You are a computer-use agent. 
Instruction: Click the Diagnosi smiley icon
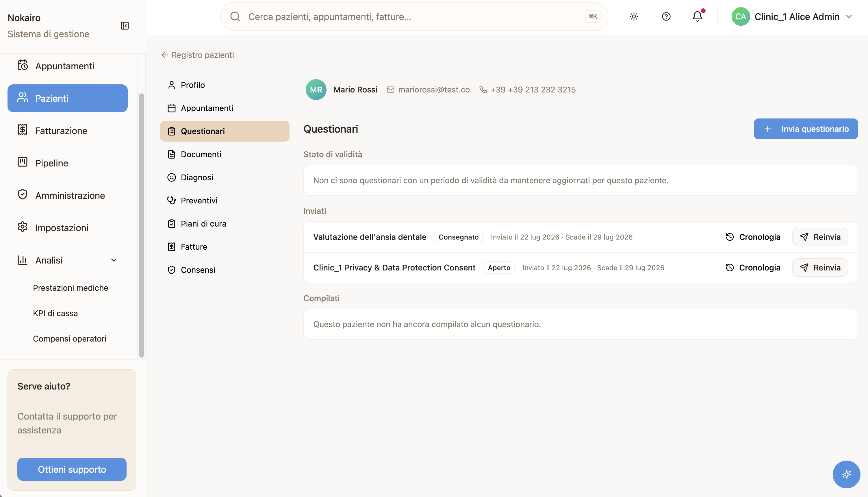(172, 177)
